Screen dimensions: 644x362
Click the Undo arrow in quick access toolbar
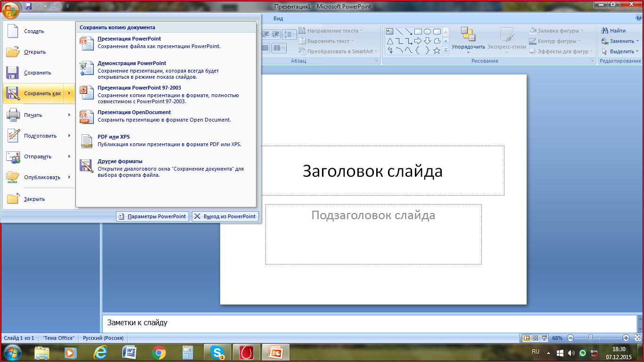(40, 6)
